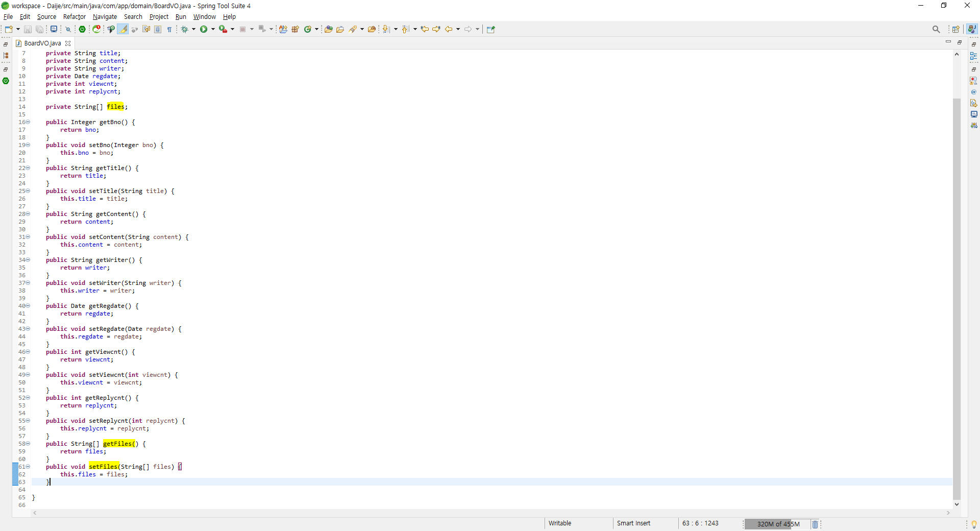Image resolution: width=980 pixels, height=531 pixels.
Task: Click the heap status memory bar
Action: coord(777,524)
